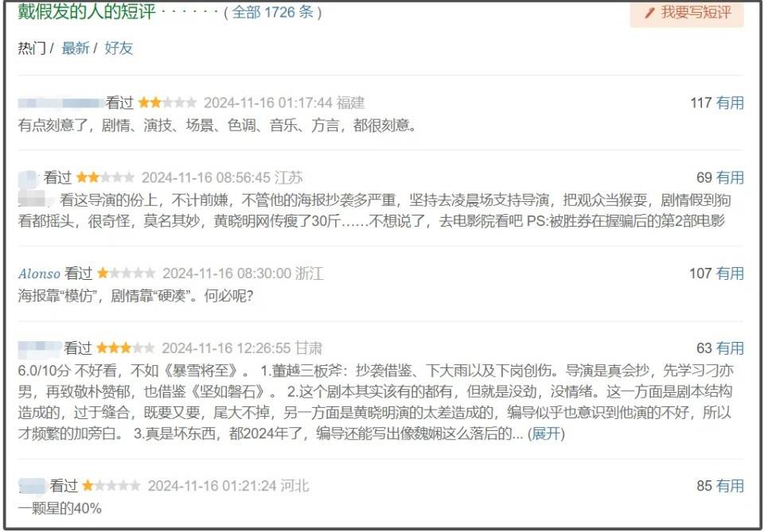Viewport: 764px width, 532px height.
Task: Switch to the 好友 tab
Action: tap(119, 48)
